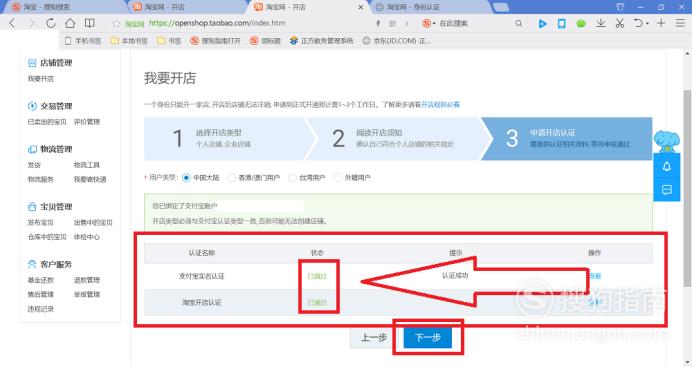The width and height of the screenshot is (692, 367).
Task: Open 评价管理 in the sidebar
Action: pyautogui.click(x=87, y=122)
